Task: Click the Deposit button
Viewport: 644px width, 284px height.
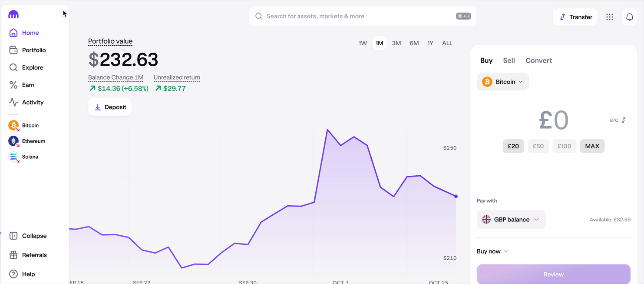Action: click(x=109, y=107)
